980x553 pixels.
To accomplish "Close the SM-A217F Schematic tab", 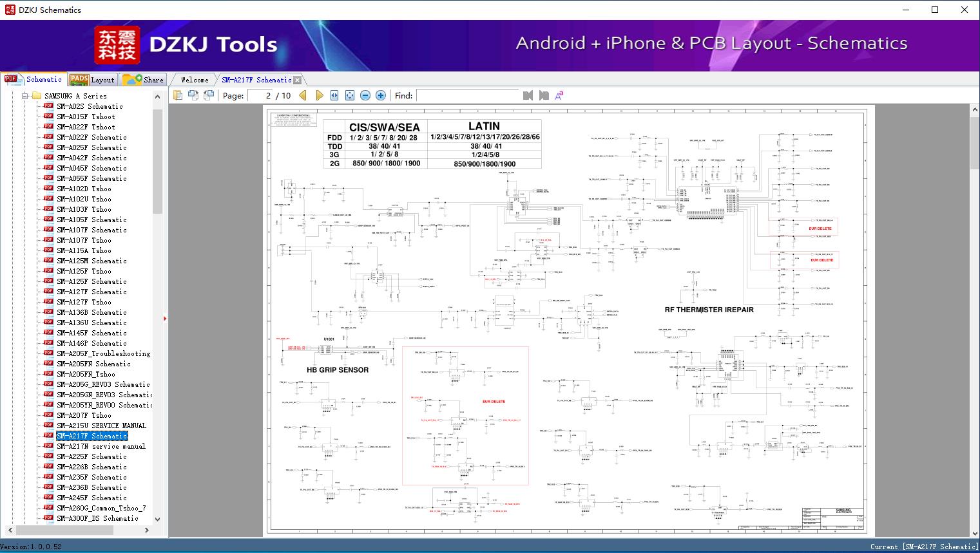I will [297, 80].
